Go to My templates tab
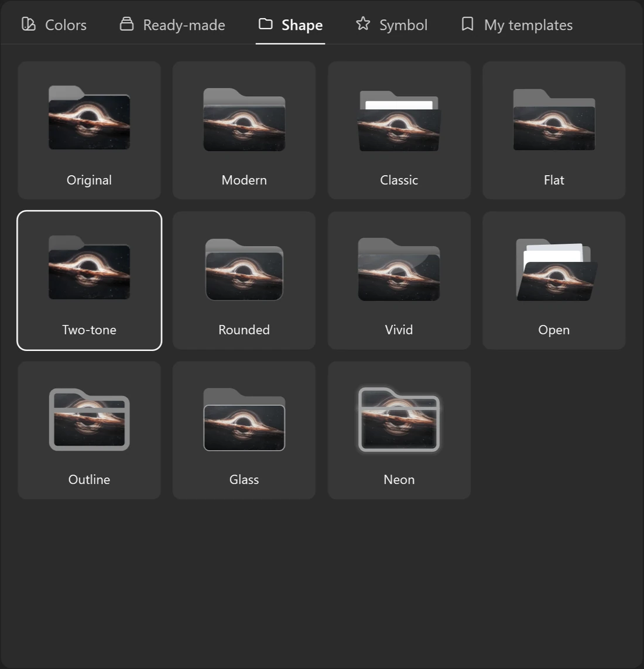This screenshot has height=669, width=644. 516,25
